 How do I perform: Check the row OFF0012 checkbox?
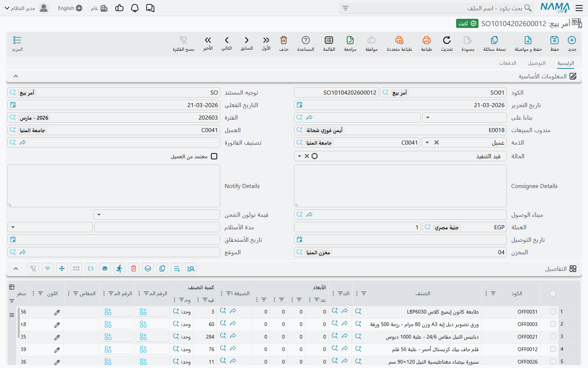(x=553, y=349)
